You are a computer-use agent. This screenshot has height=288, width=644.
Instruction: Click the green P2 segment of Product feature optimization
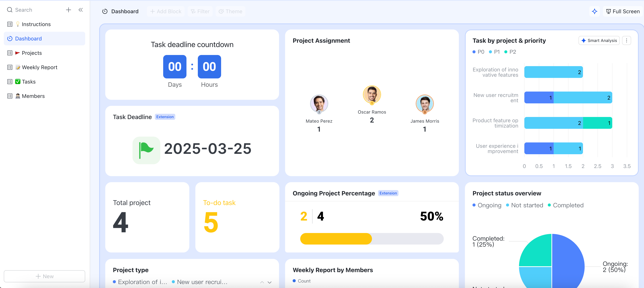[x=597, y=123]
